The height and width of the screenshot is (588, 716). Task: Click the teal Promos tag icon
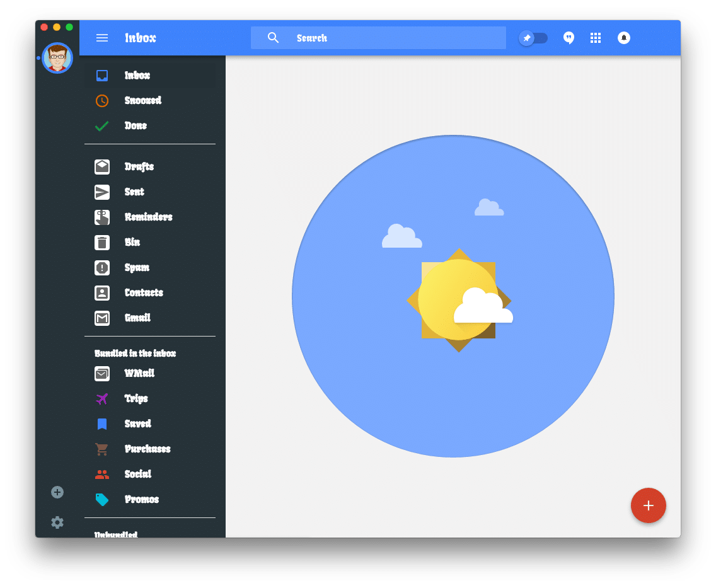102,500
